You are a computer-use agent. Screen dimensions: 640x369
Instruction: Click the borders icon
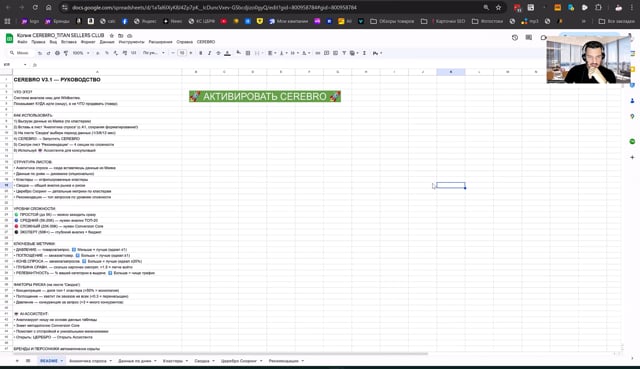coord(248,53)
